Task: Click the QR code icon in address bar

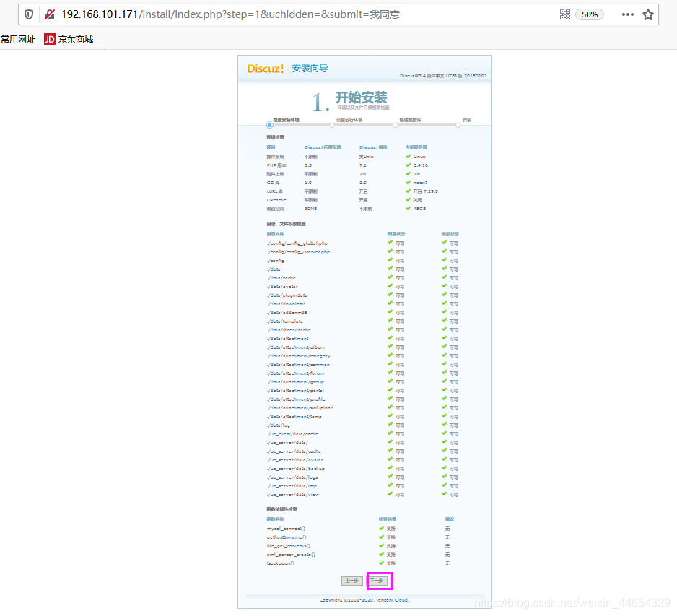Action: 564,14
